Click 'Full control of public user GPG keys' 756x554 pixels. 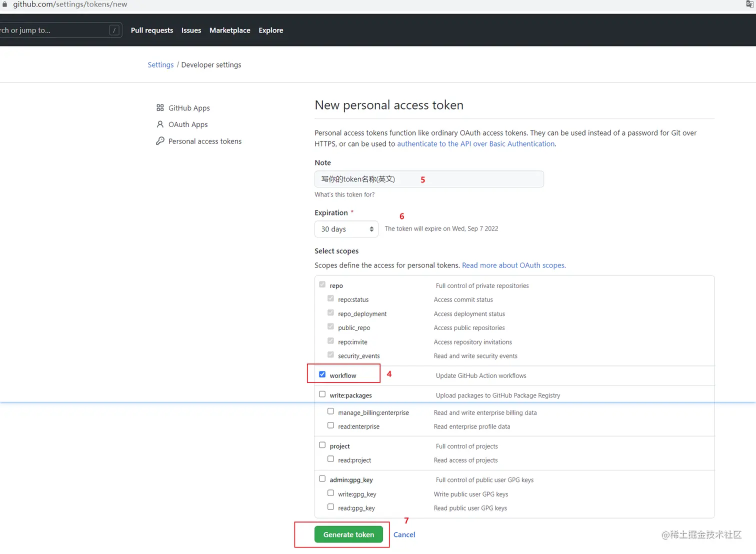(484, 480)
